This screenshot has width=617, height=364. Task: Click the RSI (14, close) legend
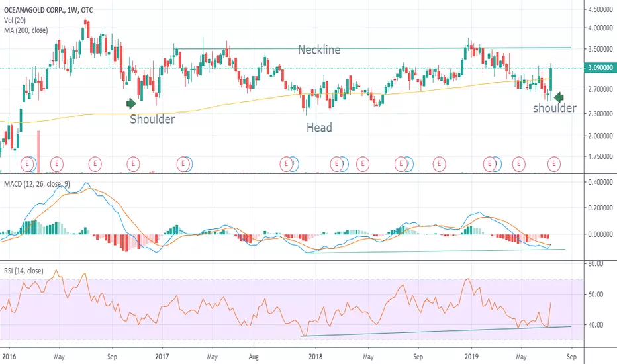pyautogui.click(x=24, y=271)
